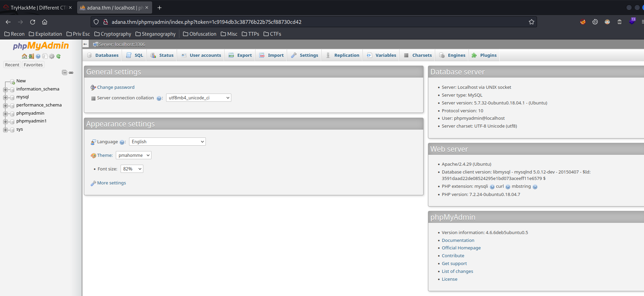Click help icon next to Language label
The height and width of the screenshot is (296, 644).
(122, 142)
